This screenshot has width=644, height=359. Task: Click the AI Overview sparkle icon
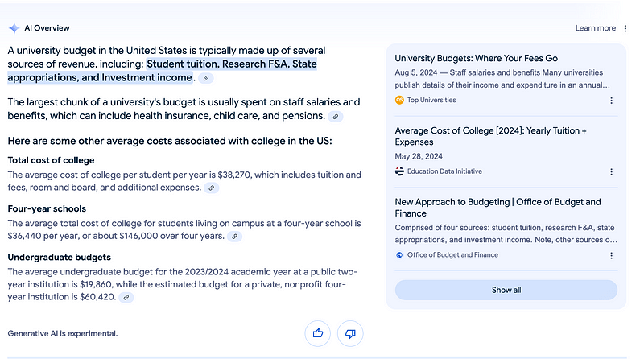14,28
